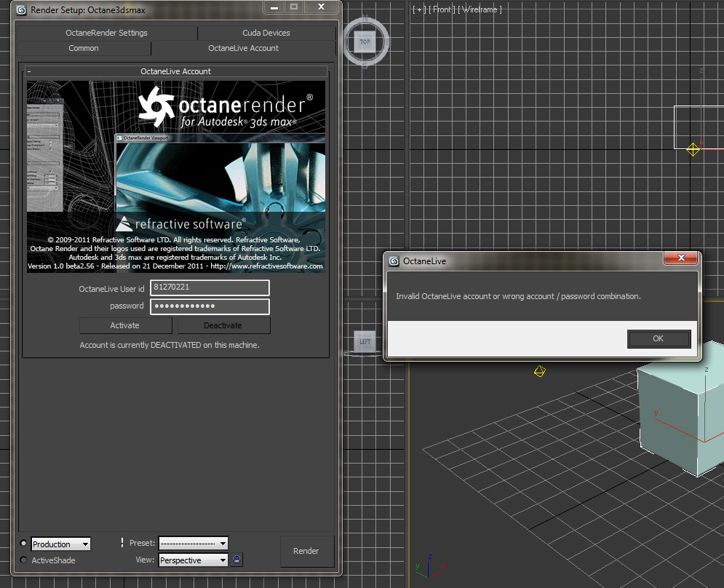Click the yellow light object in viewport
This screenshot has height=588, width=724.
(540, 371)
